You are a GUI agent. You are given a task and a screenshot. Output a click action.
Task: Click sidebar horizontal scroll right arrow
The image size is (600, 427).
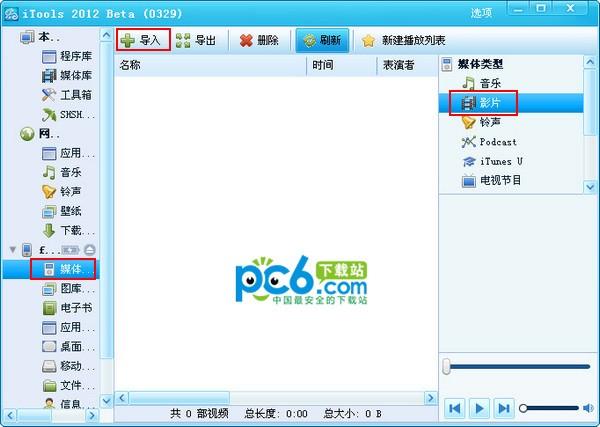coord(91,416)
